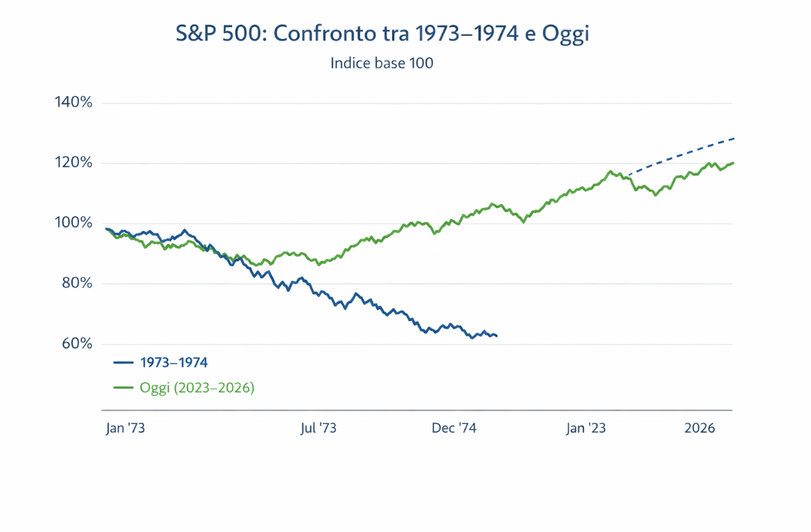Select the "Oggi (2023–2026)" legend label
The width and height of the screenshot is (811, 532).
197,388
